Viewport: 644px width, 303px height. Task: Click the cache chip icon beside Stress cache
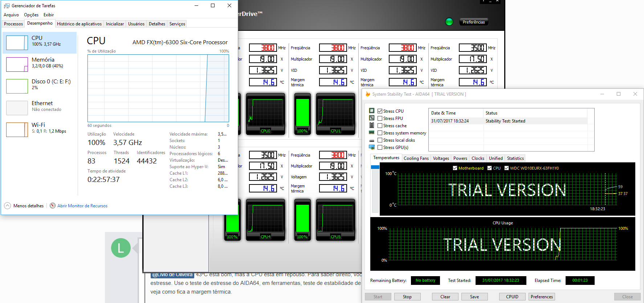tap(372, 125)
